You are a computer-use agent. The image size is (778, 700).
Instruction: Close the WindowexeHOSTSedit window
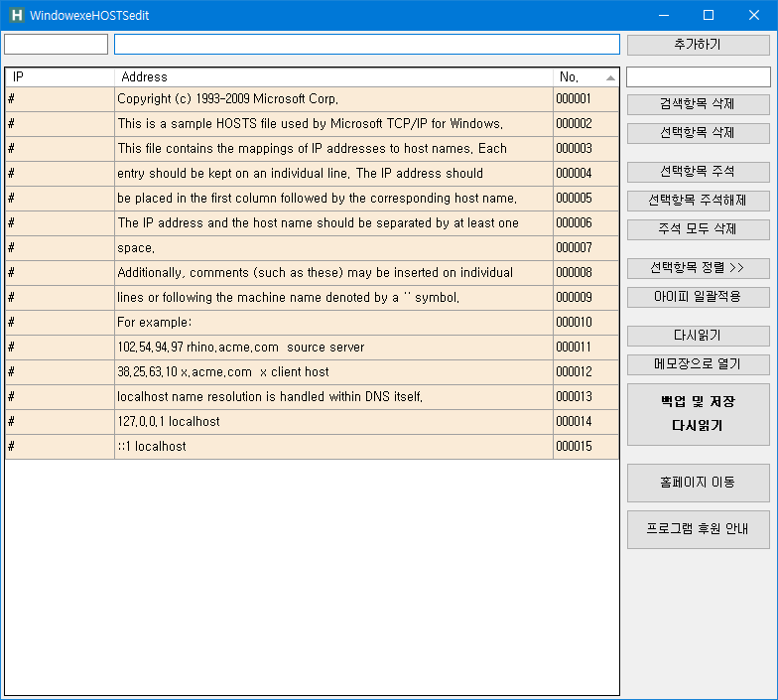754,15
